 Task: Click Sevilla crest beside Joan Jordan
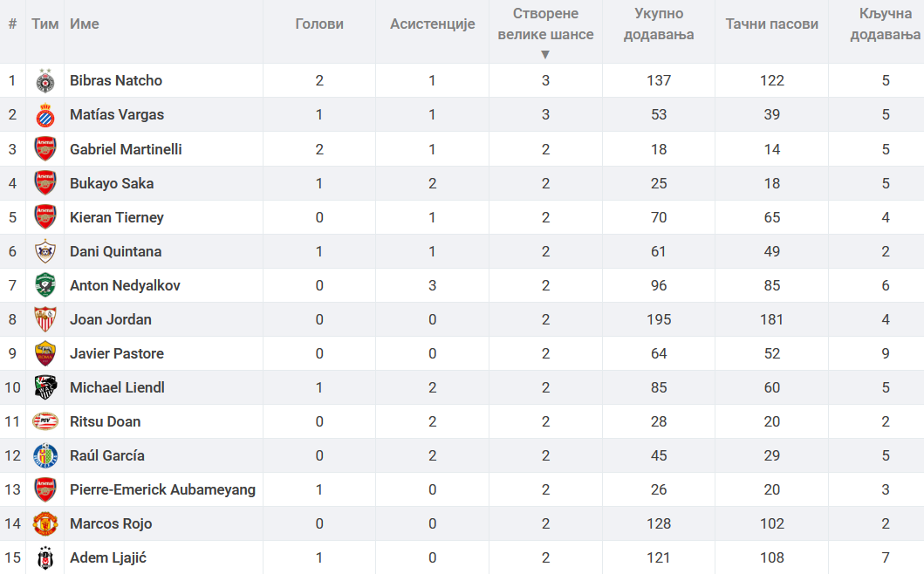click(x=45, y=319)
